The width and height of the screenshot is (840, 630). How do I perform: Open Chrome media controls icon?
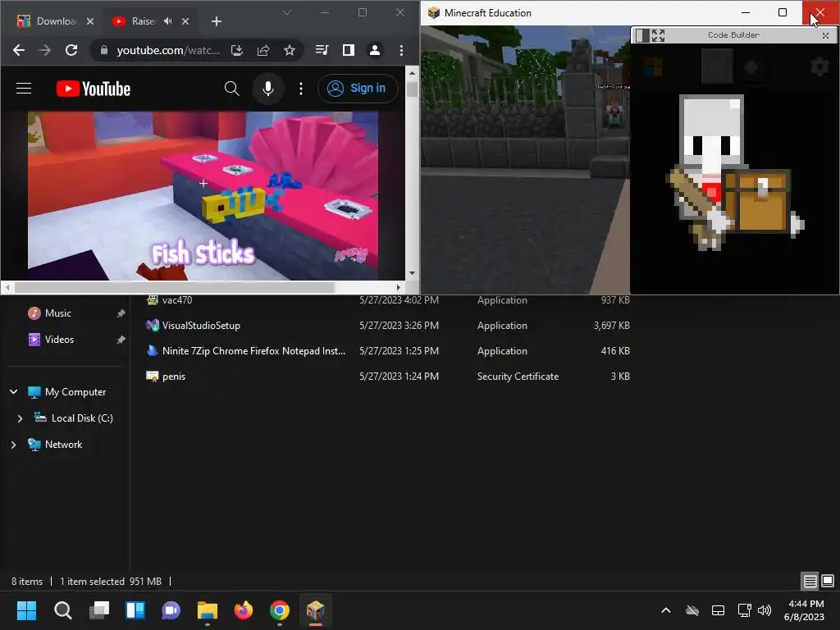(x=322, y=50)
